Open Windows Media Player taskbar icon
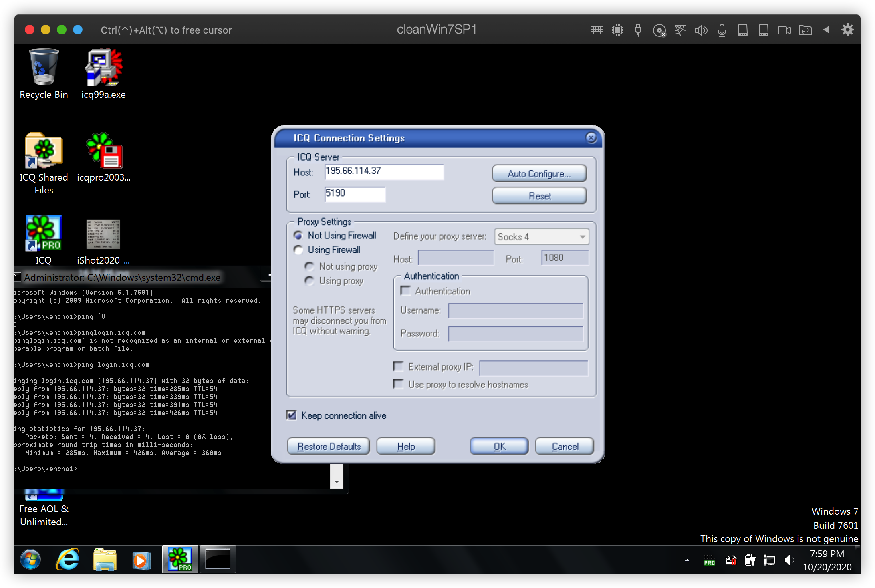The image size is (875, 588). (x=142, y=559)
